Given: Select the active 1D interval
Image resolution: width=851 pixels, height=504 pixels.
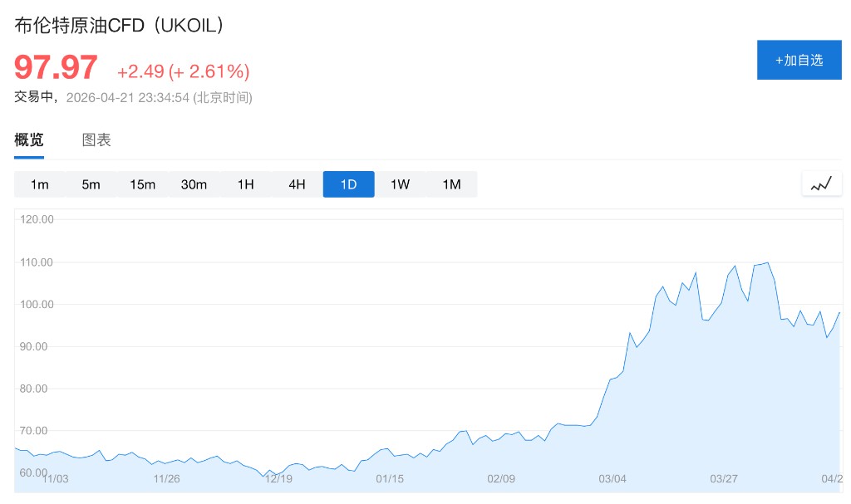Looking at the screenshot, I should tap(349, 184).
